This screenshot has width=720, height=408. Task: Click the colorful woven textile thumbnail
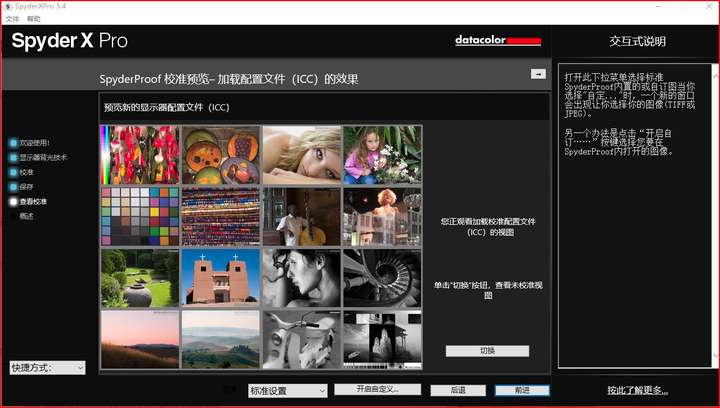(x=221, y=217)
